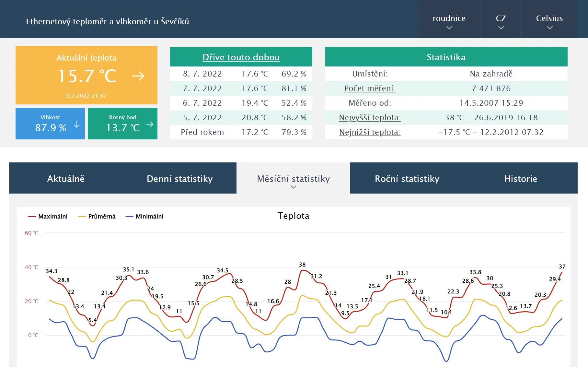Toggle the Průměrná temperature series visibility
Image resolution: width=588 pixels, height=367 pixels.
[x=101, y=216]
